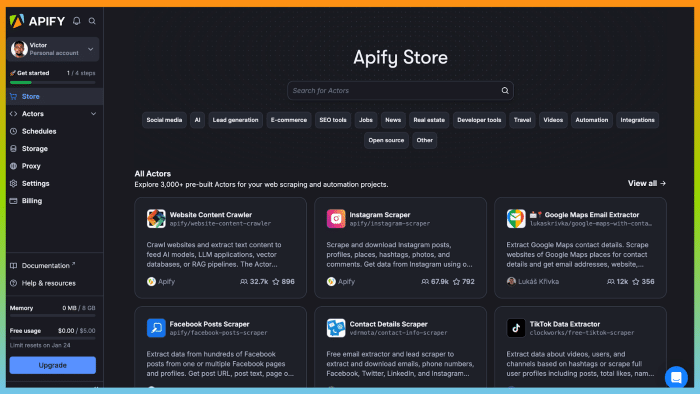Open Website Content Crawler title

click(211, 215)
